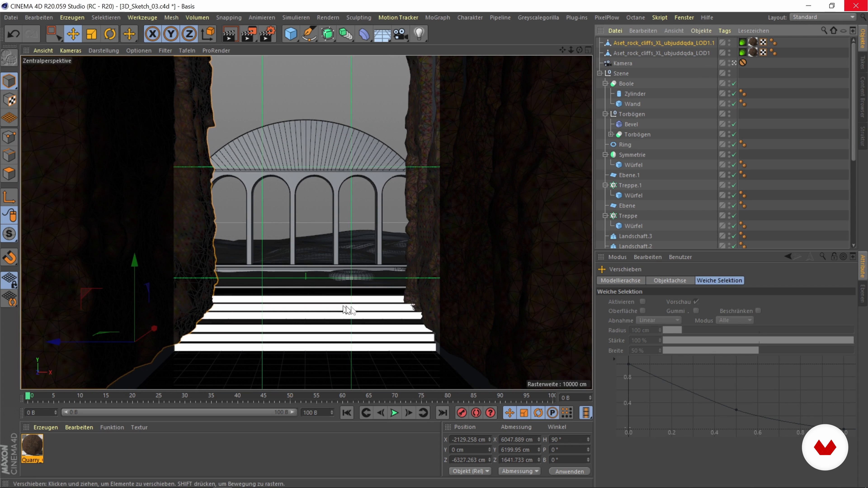Select the Rotate tool icon
The image size is (868, 488).
110,34
